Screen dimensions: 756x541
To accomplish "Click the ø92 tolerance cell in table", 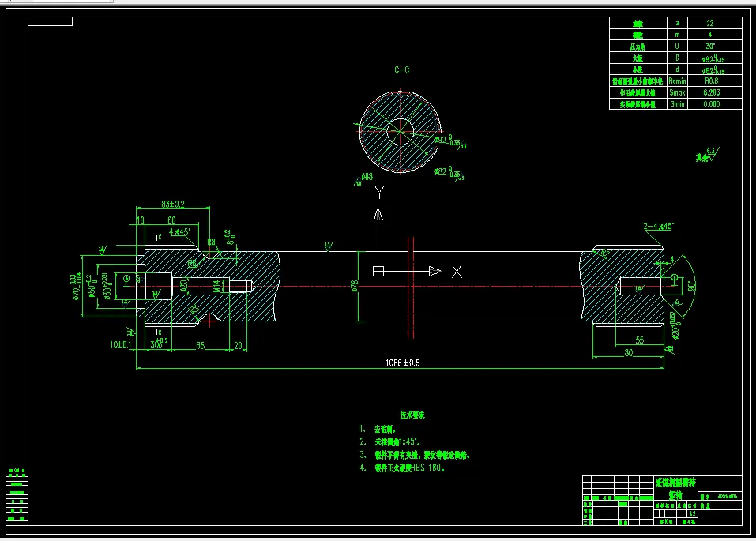I will click(x=713, y=58).
